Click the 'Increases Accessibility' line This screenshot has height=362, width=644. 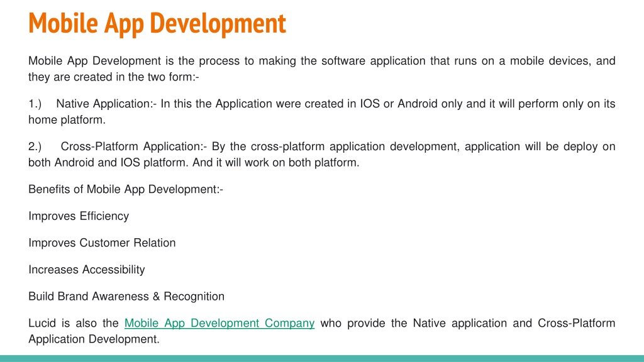(87, 270)
